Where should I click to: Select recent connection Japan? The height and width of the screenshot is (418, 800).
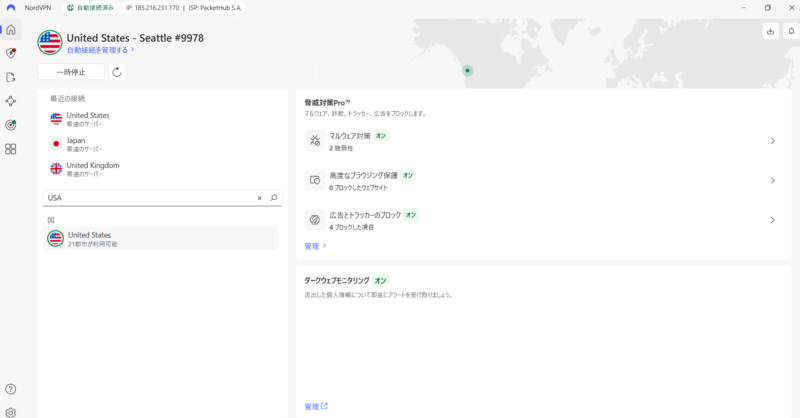click(x=161, y=144)
